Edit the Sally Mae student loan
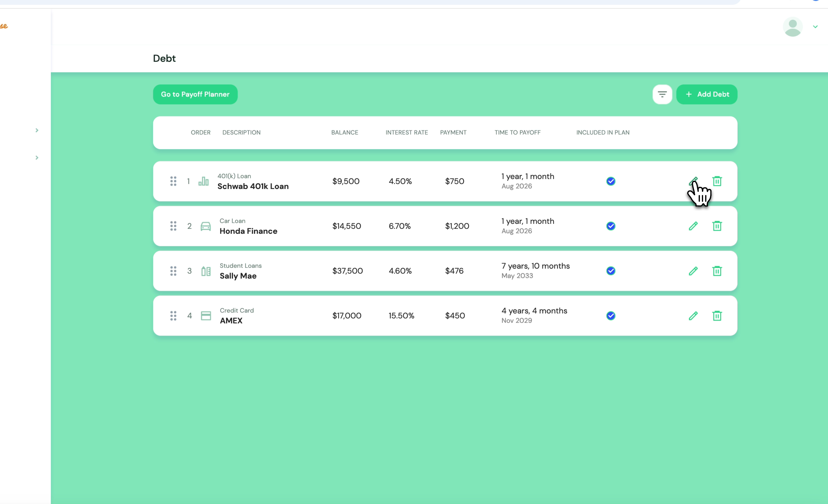This screenshot has height=504, width=828. (x=693, y=271)
